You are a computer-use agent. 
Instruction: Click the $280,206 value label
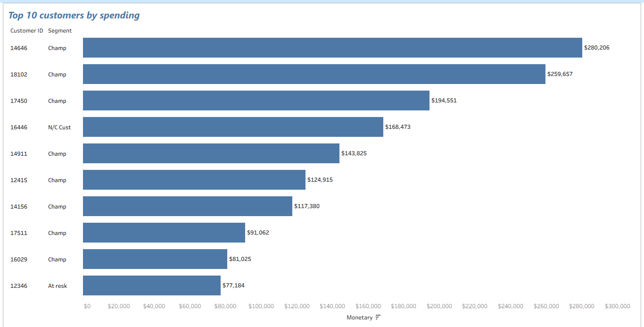(x=596, y=48)
